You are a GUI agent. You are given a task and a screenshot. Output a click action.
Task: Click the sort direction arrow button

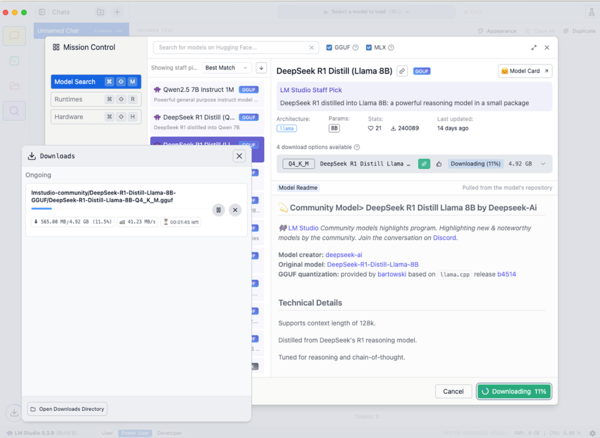[x=261, y=68]
